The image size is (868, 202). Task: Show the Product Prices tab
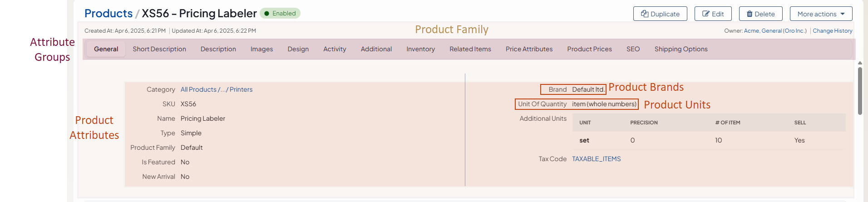pos(589,49)
